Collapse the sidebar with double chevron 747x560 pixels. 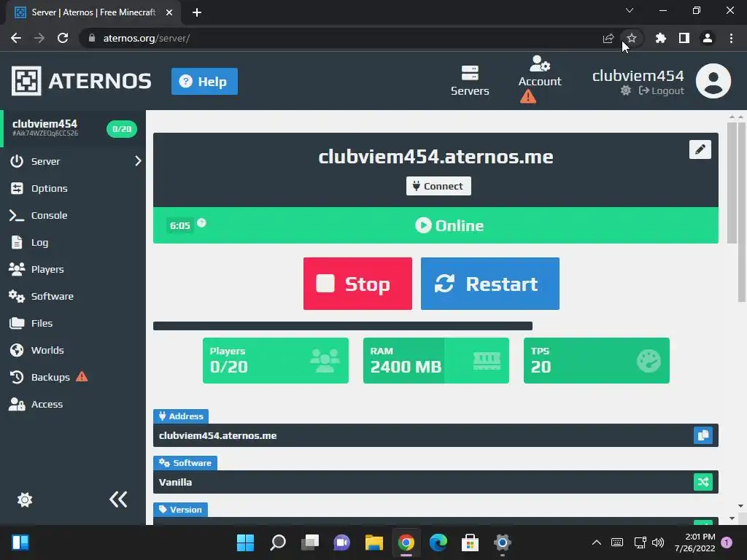[118, 499]
